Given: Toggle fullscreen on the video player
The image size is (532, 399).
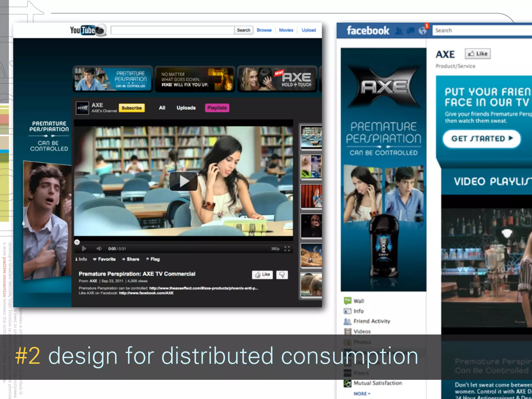Looking at the screenshot, I should tap(287, 249).
